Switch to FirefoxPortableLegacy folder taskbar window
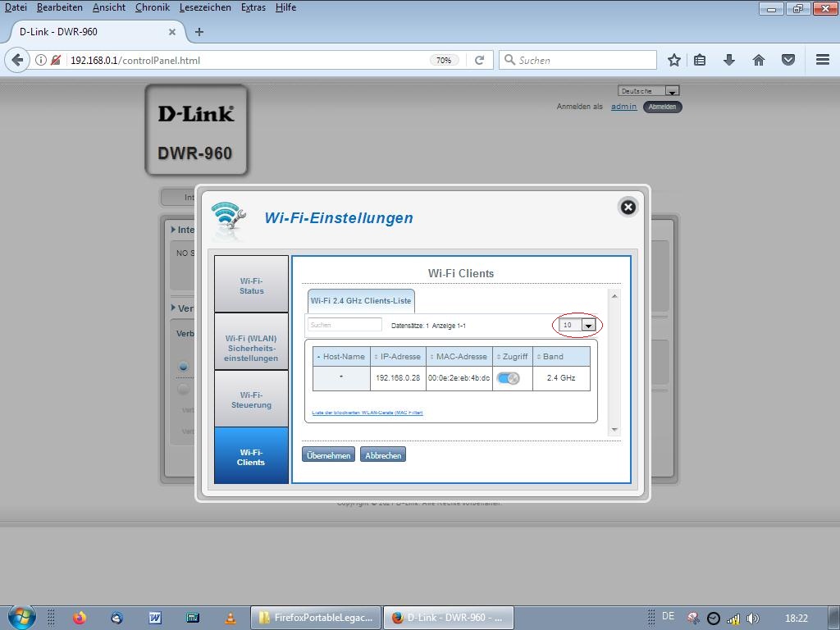840x630 pixels. (316, 618)
